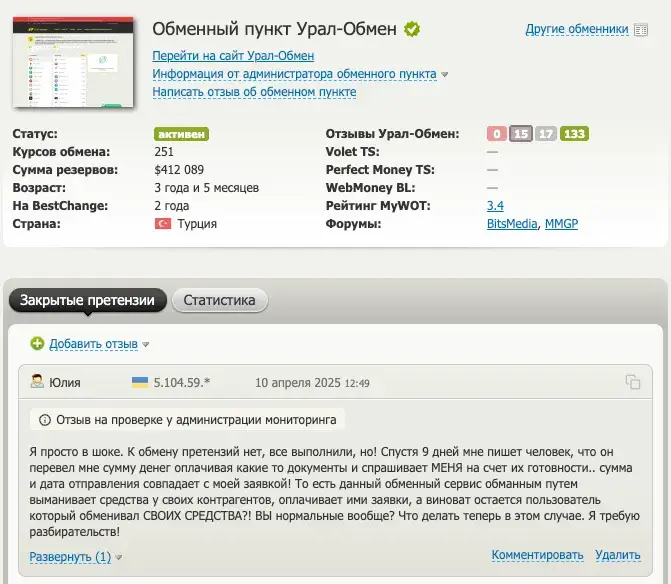Click the review date 10 апреля 2025

(x=298, y=382)
